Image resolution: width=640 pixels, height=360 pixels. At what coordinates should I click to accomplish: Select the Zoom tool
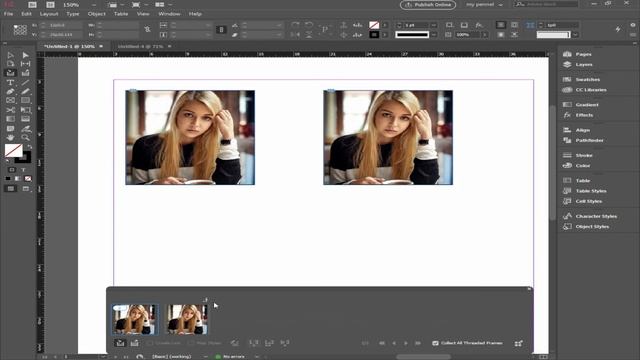25,138
